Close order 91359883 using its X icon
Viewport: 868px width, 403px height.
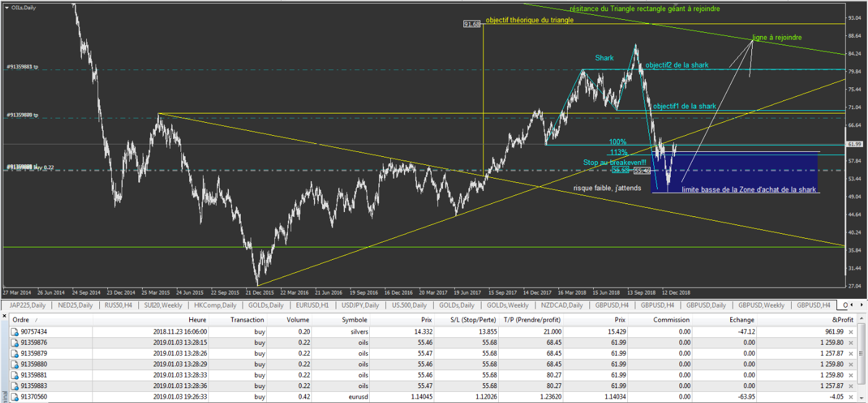(851, 386)
